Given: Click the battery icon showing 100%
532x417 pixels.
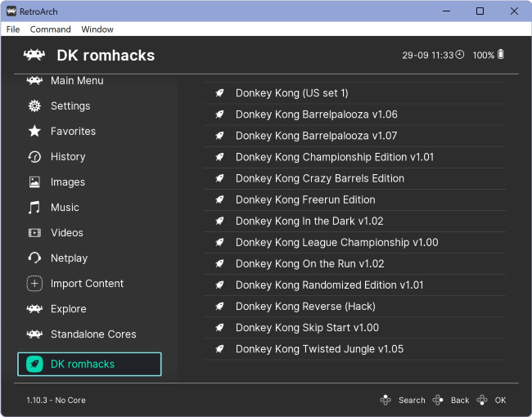Looking at the screenshot, I should (x=501, y=54).
